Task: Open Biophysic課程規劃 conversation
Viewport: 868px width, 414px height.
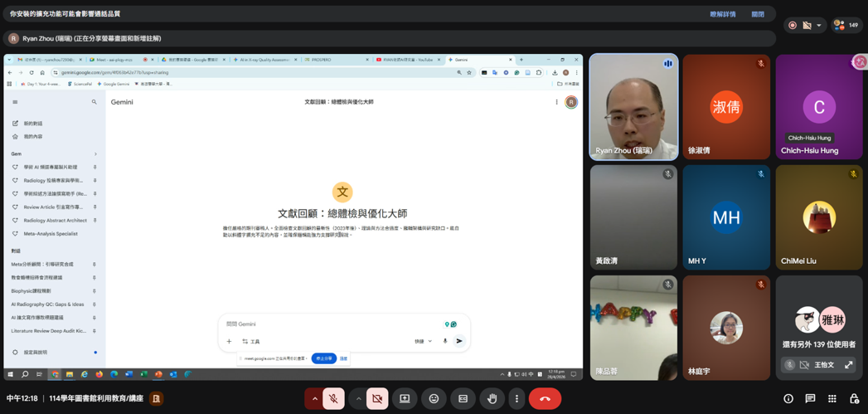Action: 31,290
